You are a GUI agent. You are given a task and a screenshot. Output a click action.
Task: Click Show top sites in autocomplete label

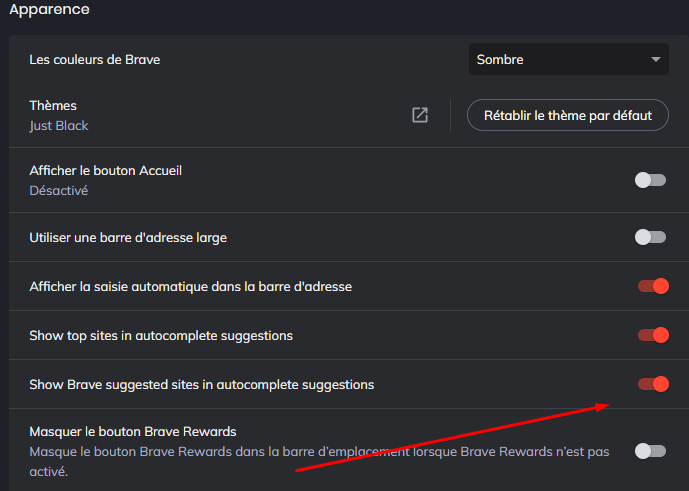click(x=161, y=336)
